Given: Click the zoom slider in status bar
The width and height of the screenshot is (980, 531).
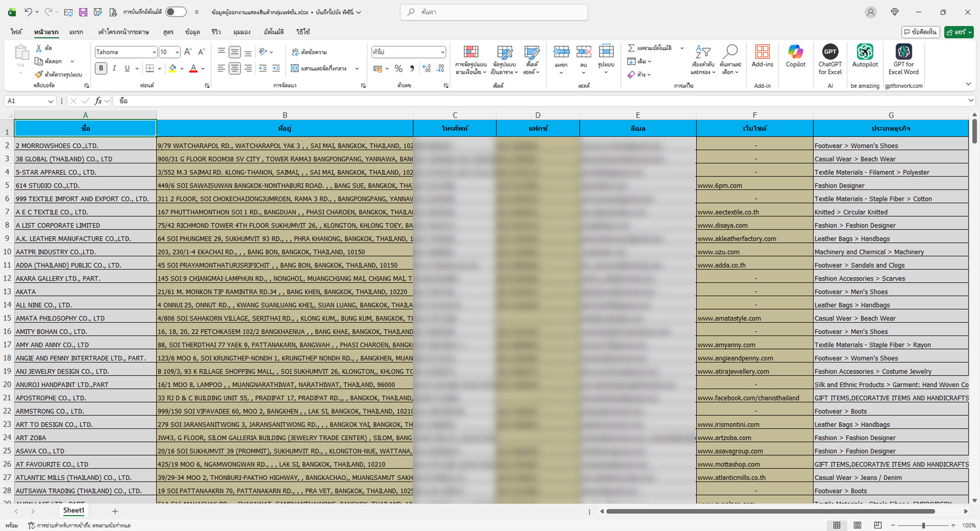Looking at the screenshot, I should pos(923,525).
